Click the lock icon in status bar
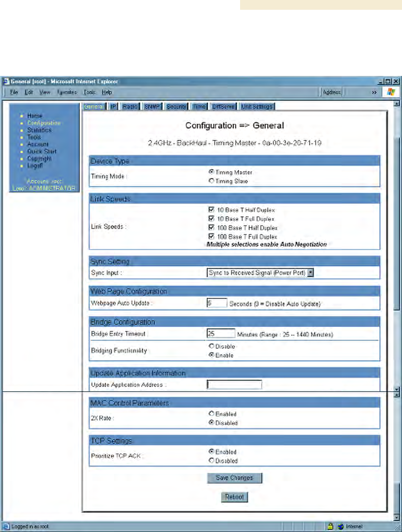402x532 pixels. (330, 526)
